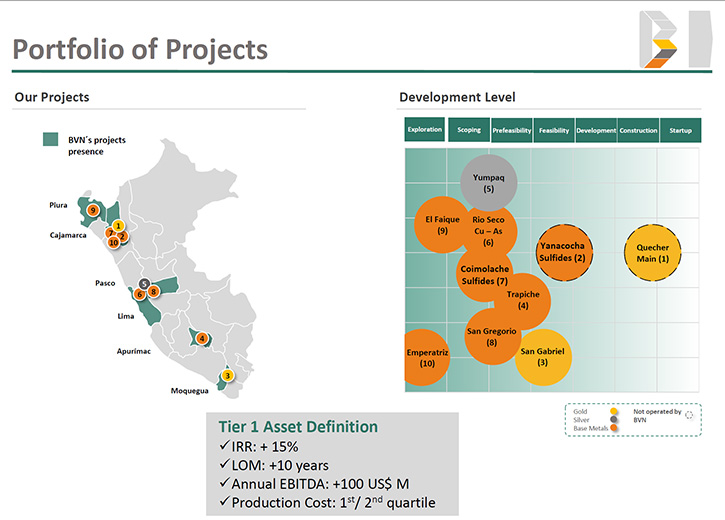Select the Trapiche (4) bubble
The height and width of the screenshot is (520, 725).
[x=522, y=300]
